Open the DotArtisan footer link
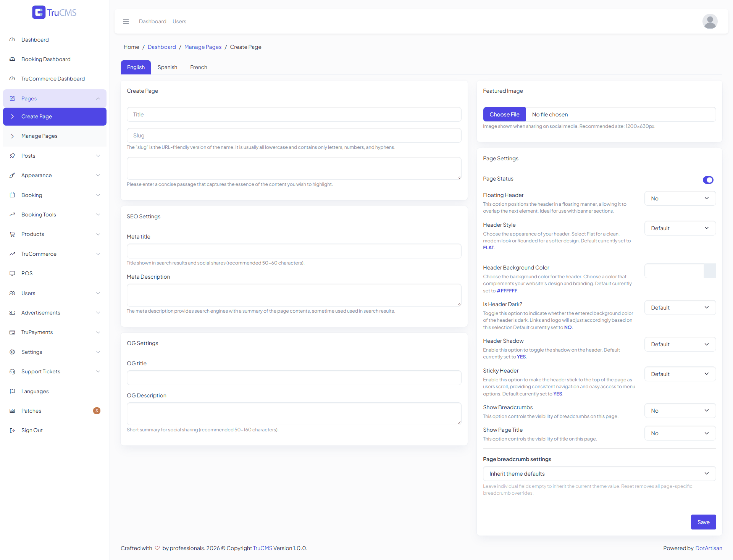 click(709, 548)
